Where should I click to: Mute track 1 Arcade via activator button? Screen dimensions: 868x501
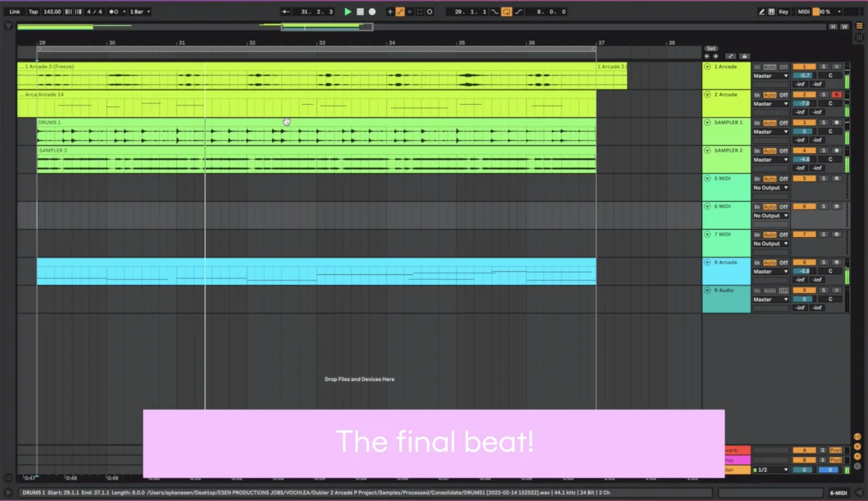pyautogui.click(x=804, y=67)
